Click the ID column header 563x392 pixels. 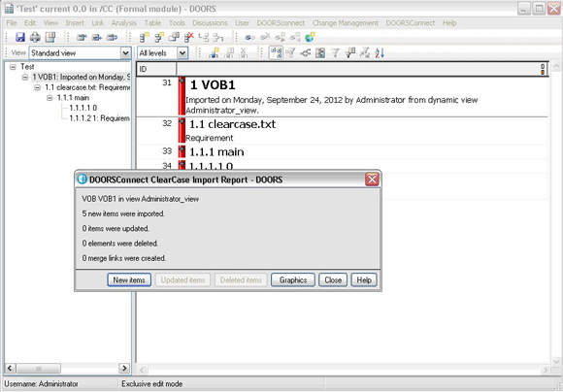pyautogui.click(x=156, y=69)
